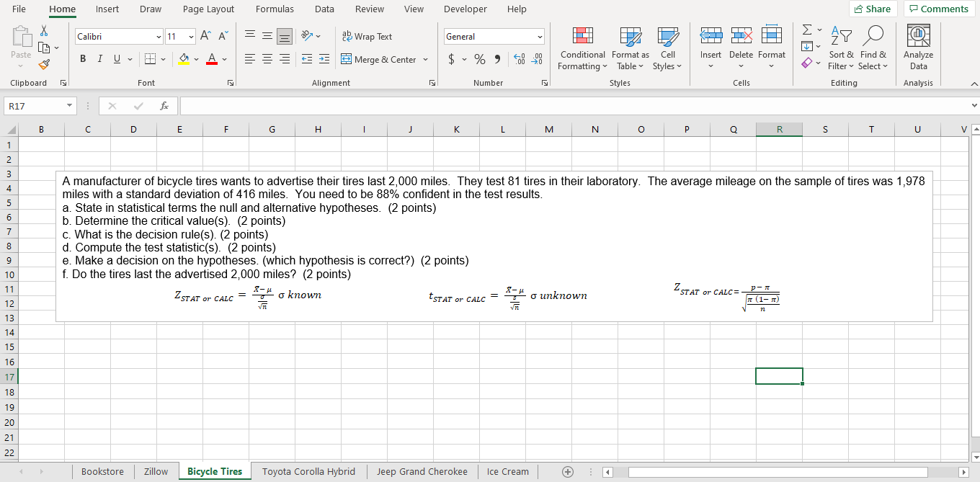Apply the Percent Style format

[x=479, y=59]
